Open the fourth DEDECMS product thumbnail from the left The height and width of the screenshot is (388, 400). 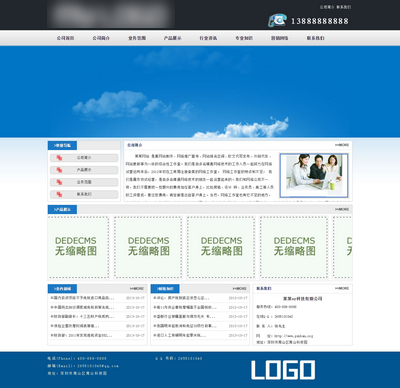click(x=294, y=247)
